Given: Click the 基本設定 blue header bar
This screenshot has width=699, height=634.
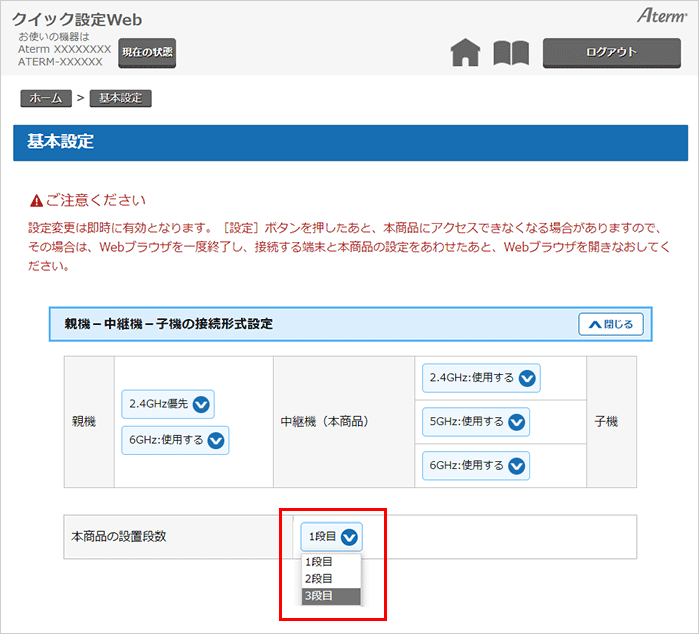Looking at the screenshot, I should coord(350,142).
